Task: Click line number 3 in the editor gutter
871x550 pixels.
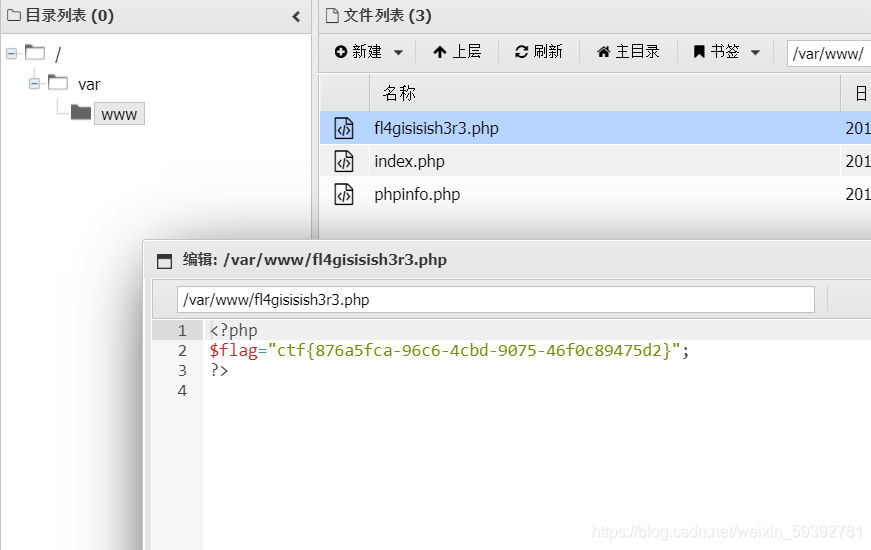Action: (182, 371)
